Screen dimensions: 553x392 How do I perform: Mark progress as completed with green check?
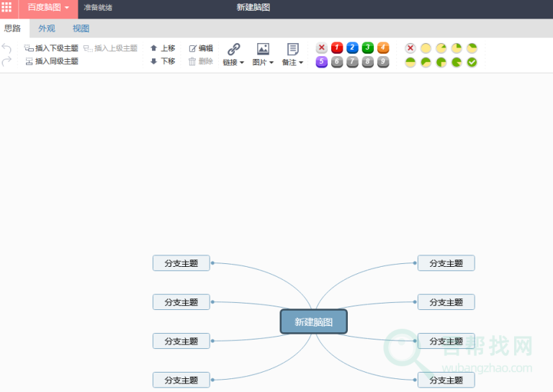[472, 63]
